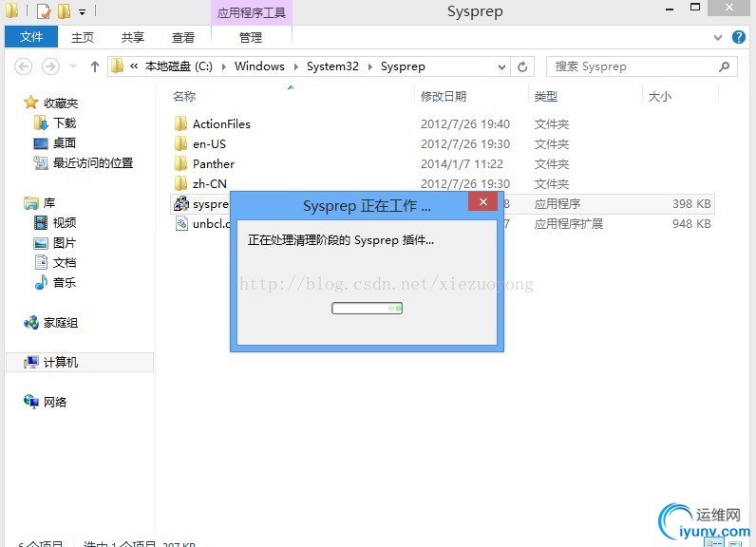
Task: Click Windows in the address path
Action: point(259,66)
